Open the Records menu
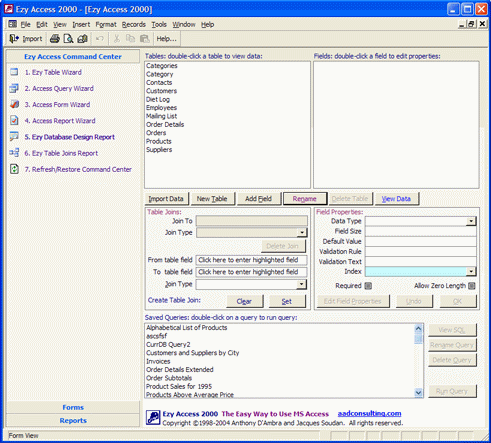This screenshot has height=443, width=491. (134, 25)
